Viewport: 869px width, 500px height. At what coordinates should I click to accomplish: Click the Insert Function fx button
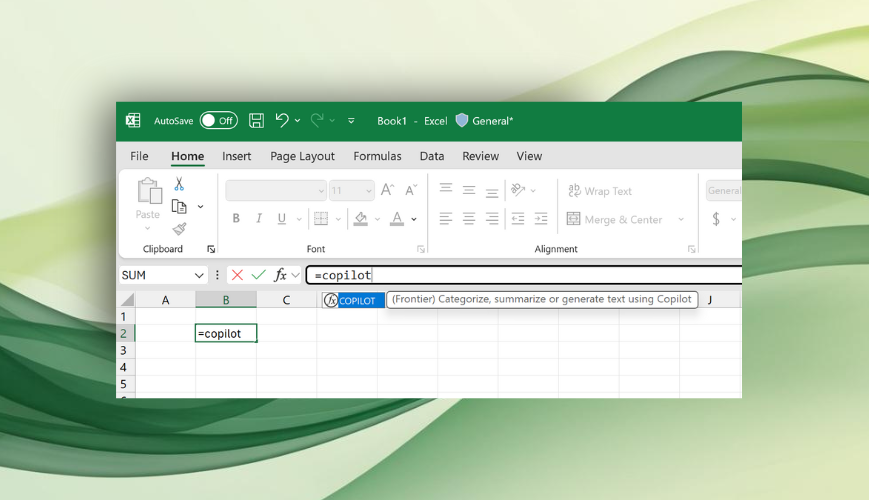pos(280,275)
